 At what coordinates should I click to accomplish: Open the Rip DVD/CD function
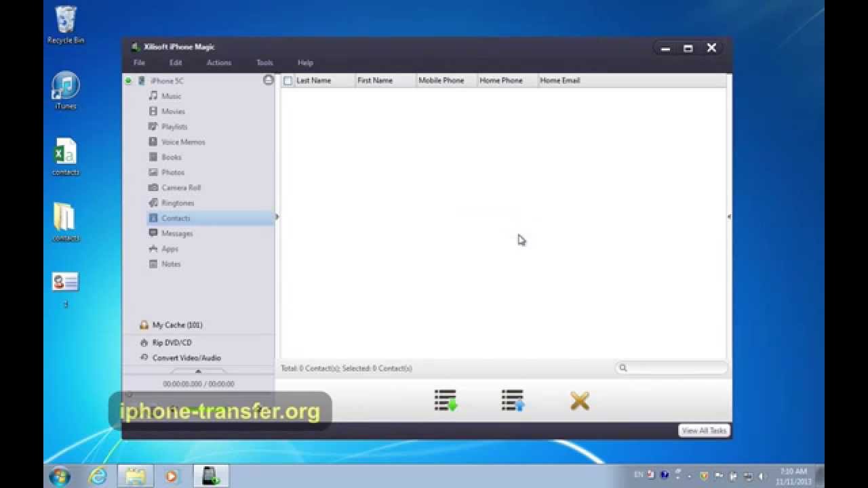(172, 342)
